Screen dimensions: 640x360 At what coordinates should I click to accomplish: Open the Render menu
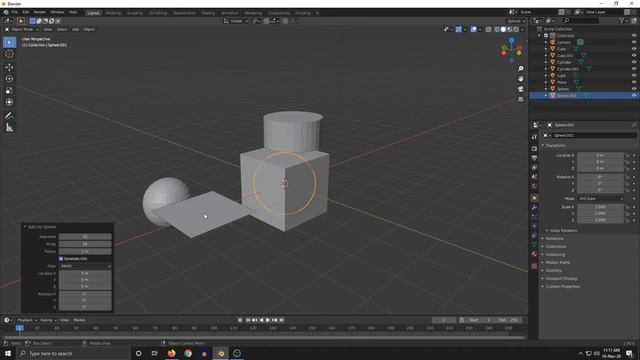[x=40, y=12]
